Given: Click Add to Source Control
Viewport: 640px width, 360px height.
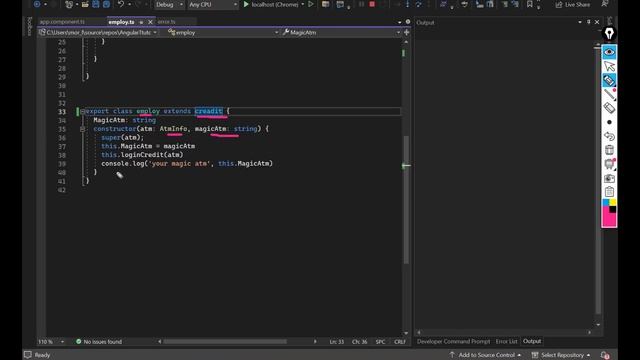Looking at the screenshot, I should point(485,355).
